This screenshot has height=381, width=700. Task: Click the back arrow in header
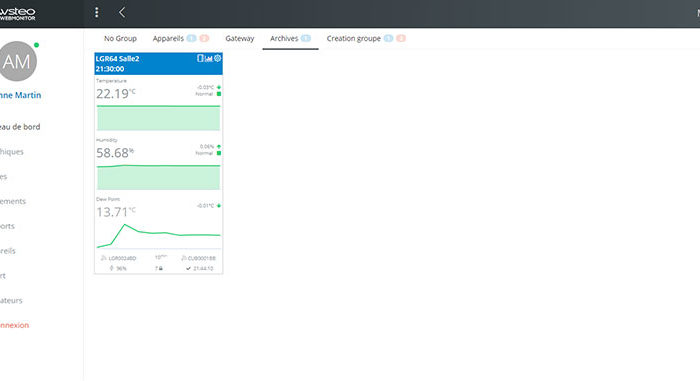[122, 13]
